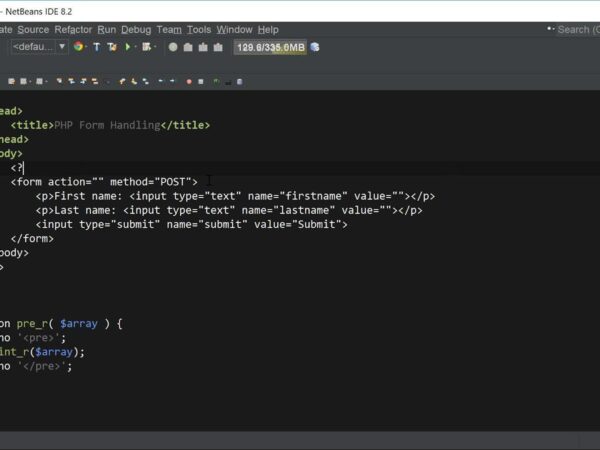Open the Help menu
600x450 pixels.
268,29
